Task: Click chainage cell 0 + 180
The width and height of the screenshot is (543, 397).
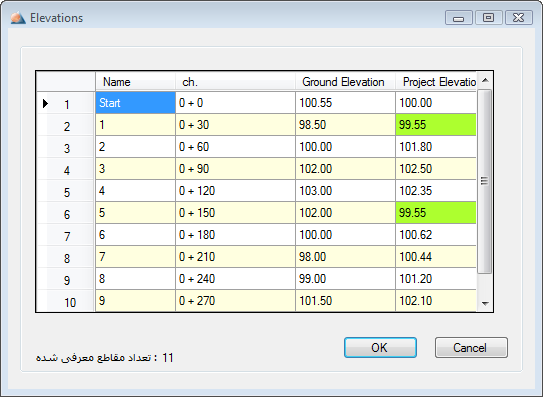Action: coord(235,235)
